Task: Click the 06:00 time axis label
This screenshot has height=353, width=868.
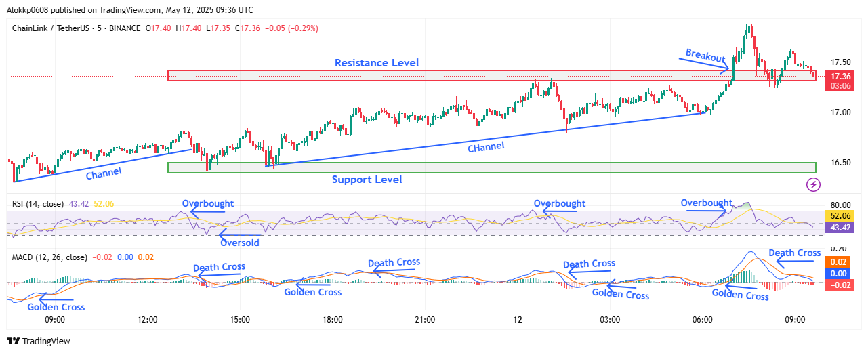Action: pyautogui.click(x=703, y=319)
